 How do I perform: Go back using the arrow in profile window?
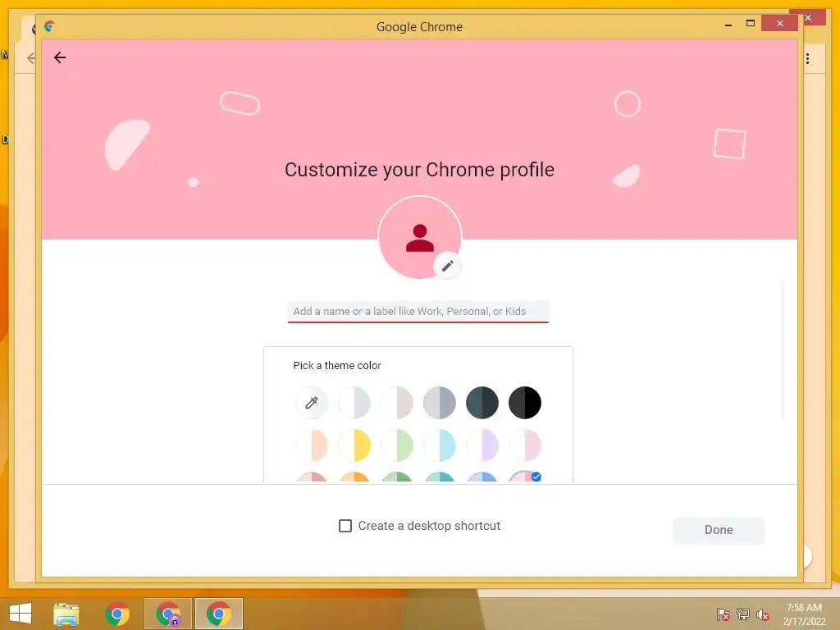click(x=60, y=57)
